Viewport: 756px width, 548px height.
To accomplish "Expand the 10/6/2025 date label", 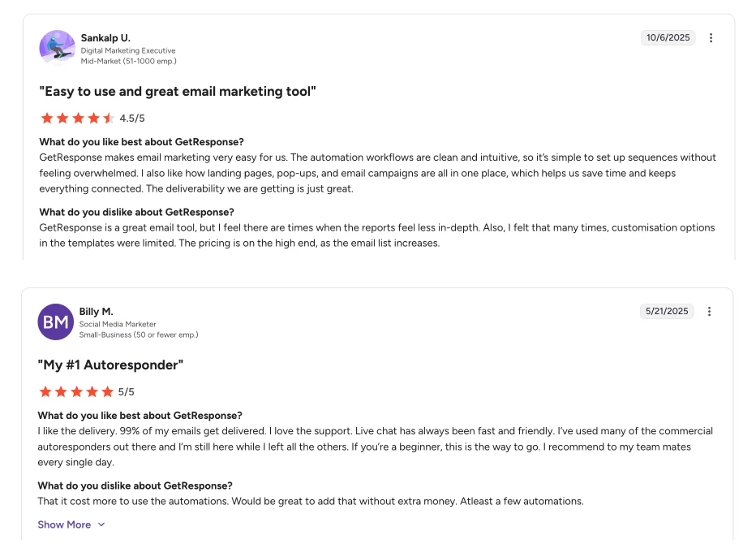I will [667, 37].
